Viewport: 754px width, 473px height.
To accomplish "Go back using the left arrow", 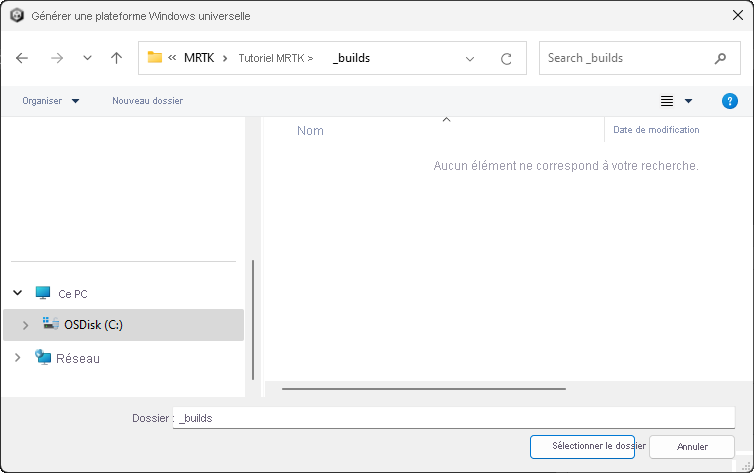I will tap(22, 58).
